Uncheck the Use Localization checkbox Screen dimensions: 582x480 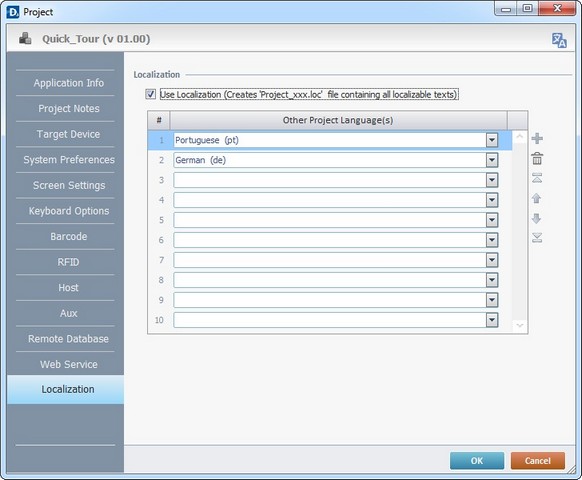[150, 94]
